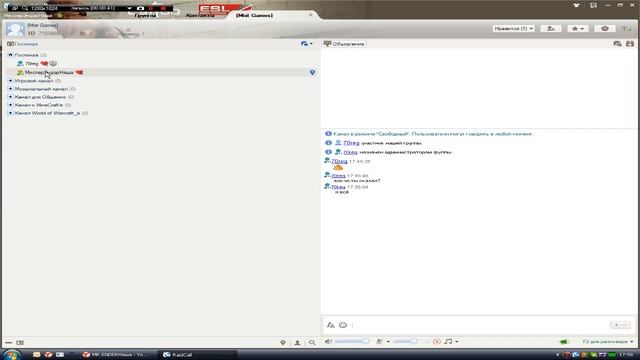Click the invite member button
The height and width of the screenshot is (360, 640).
click(x=551, y=29)
